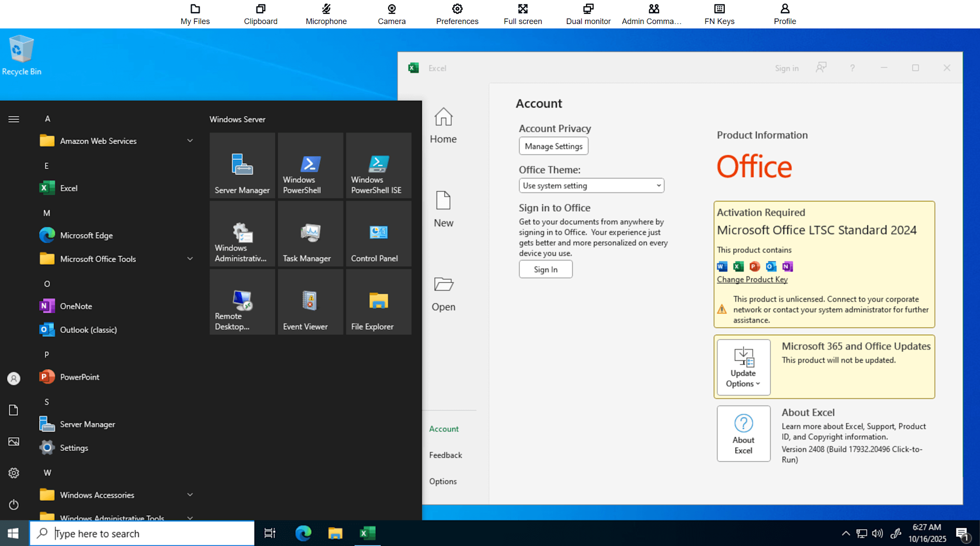Open Windows PowerShell ISE tile
Screen dimensions: 980x546
pyautogui.click(x=378, y=165)
